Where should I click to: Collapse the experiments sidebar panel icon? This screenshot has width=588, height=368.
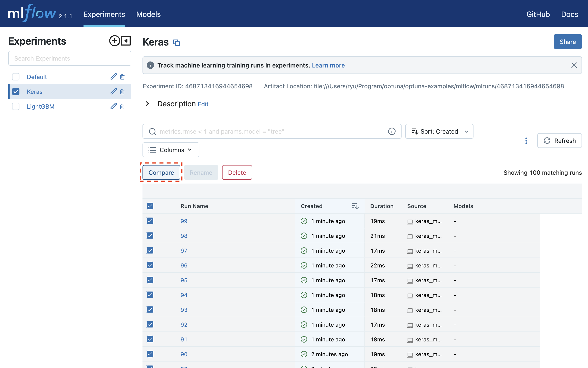pos(126,41)
